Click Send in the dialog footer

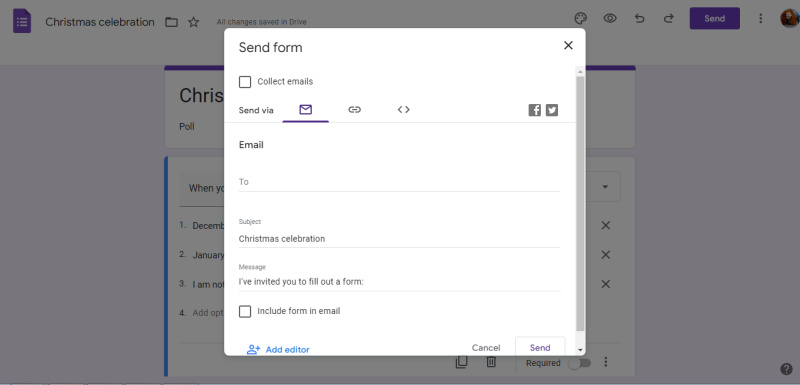(540, 348)
